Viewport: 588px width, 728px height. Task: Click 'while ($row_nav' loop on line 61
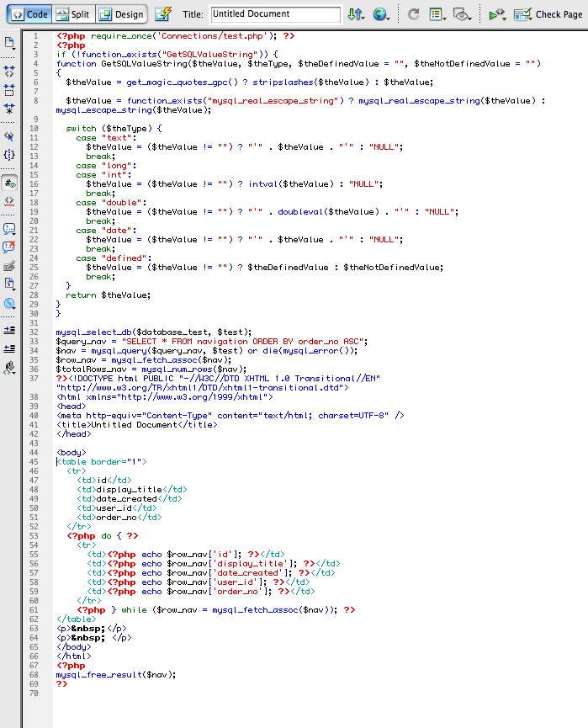click(x=159, y=610)
